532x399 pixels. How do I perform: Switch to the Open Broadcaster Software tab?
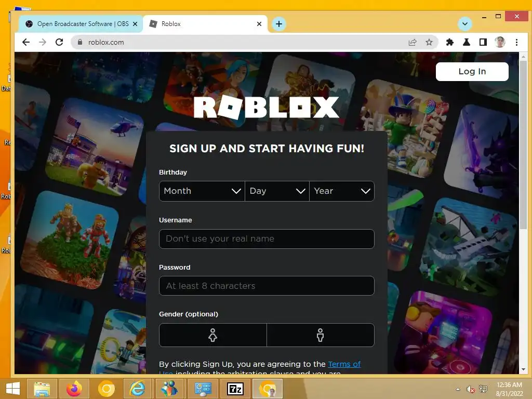81,24
